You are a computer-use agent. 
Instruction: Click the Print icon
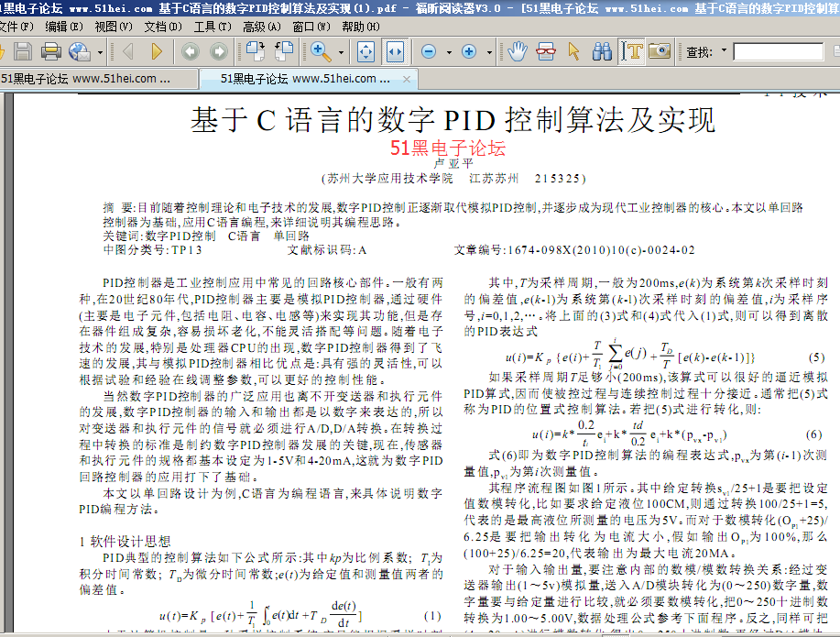pos(51,51)
